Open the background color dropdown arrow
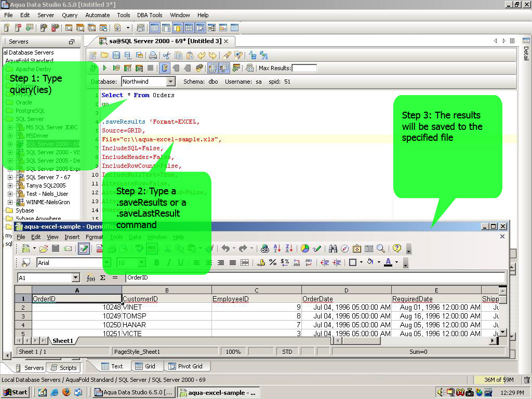The height and width of the screenshot is (399, 532). point(379,262)
